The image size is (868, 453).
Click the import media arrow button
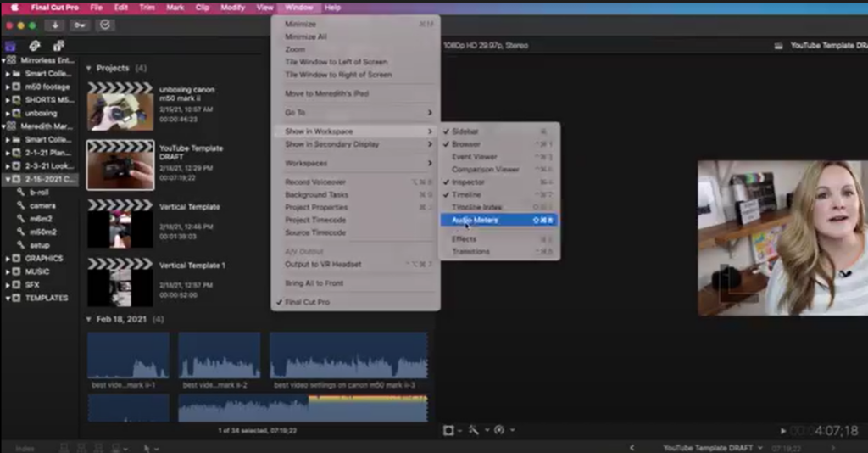point(55,25)
